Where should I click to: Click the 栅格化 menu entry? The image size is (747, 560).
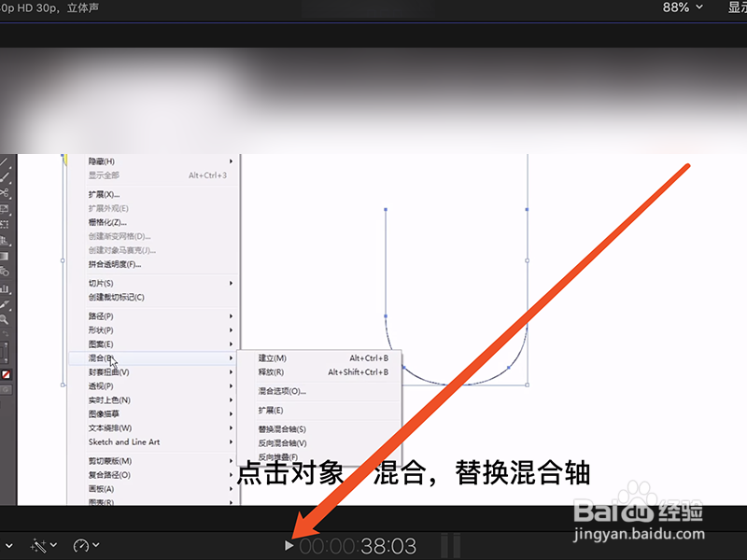(x=107, y=222)
